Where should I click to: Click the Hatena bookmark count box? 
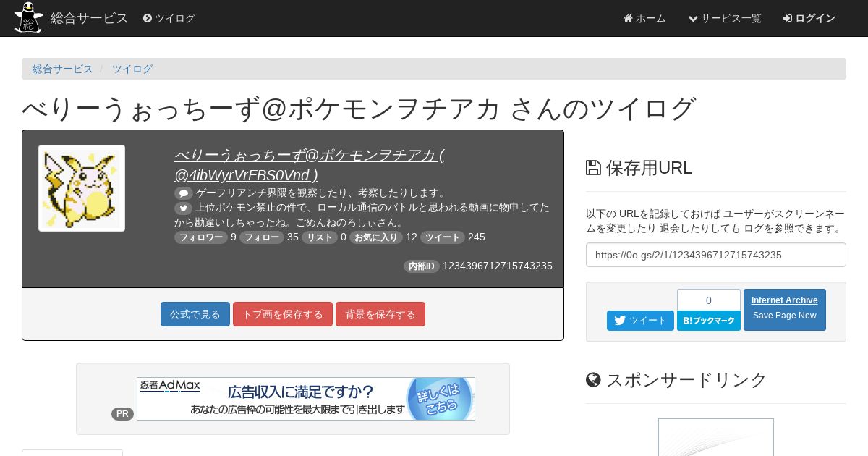point(709,300)
